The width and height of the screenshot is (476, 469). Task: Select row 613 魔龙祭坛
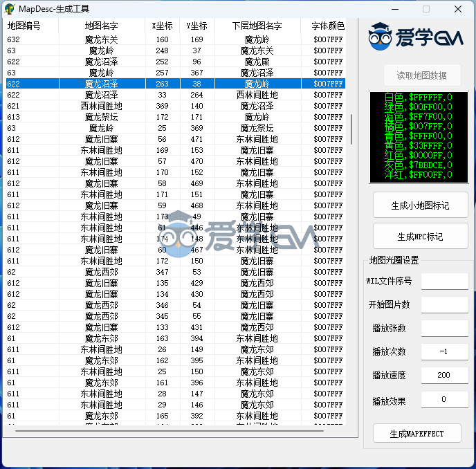[176, 117]
